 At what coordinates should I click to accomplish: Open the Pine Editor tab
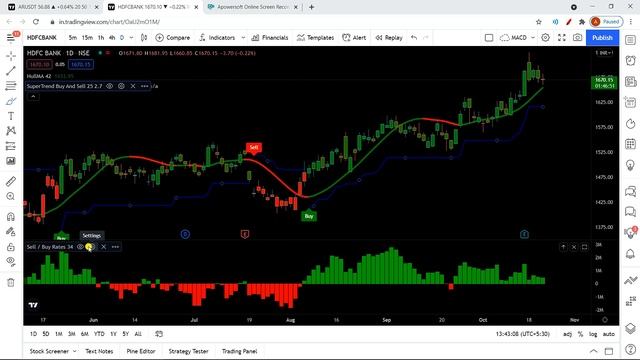[x=141, y=351]
